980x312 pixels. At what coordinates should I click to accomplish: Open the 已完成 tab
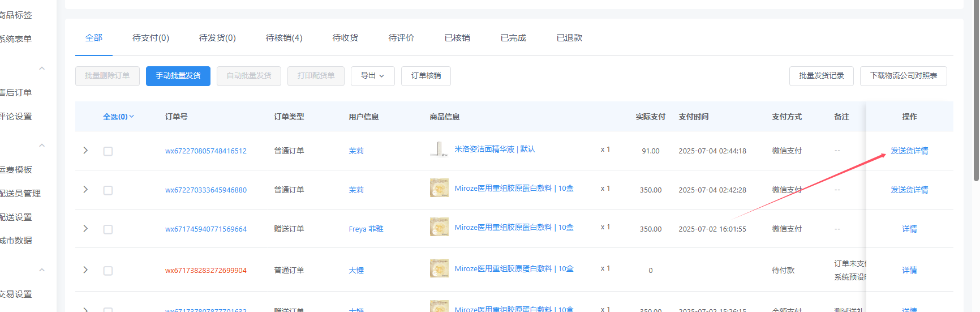point(513,38)
